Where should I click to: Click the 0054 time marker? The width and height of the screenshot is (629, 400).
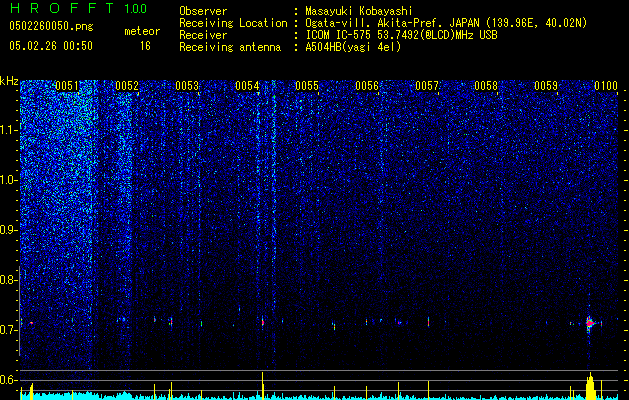pos(247,86)
